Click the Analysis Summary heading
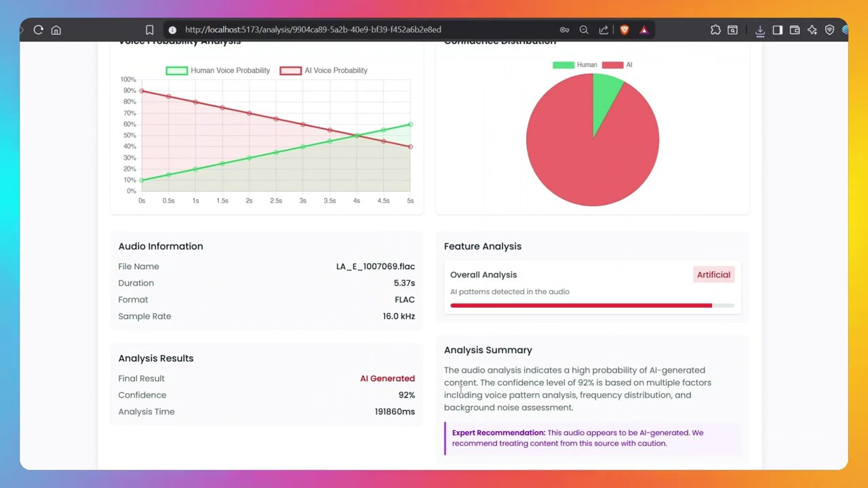The height and width of the screenshot is (488, 868). click(x=488, y=350)
